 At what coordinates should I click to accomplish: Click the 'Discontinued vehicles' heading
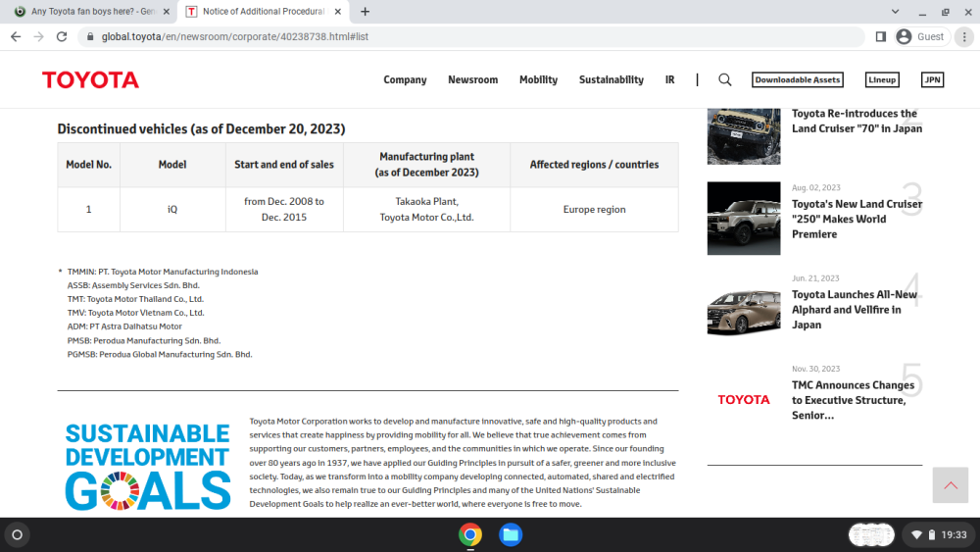(x=201, y=128)
